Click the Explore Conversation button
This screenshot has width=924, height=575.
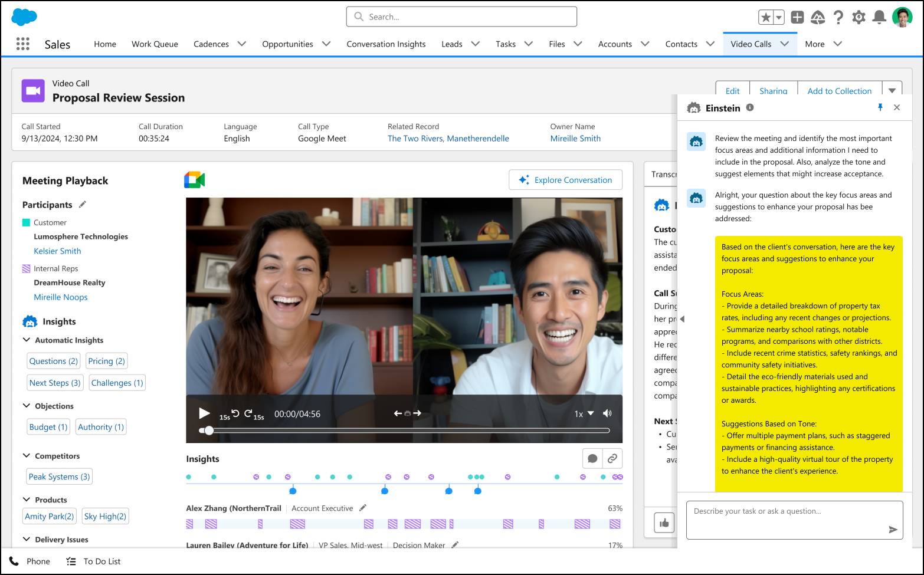565,180
